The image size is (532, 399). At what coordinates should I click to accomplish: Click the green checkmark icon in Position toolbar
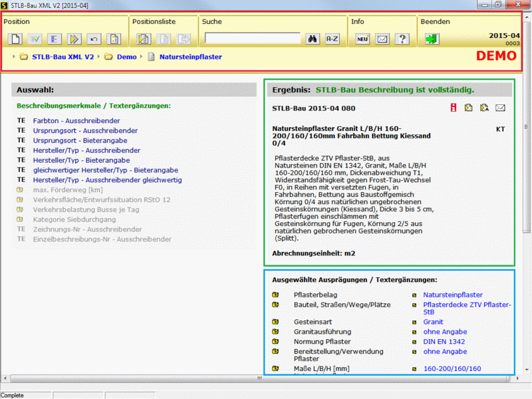(x=35, y=39)
